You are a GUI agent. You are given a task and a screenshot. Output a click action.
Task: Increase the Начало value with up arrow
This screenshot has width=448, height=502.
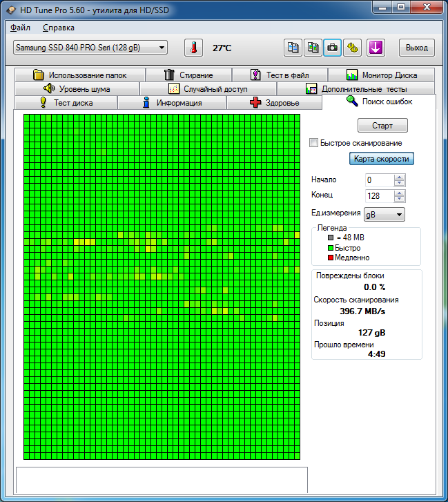400,177
